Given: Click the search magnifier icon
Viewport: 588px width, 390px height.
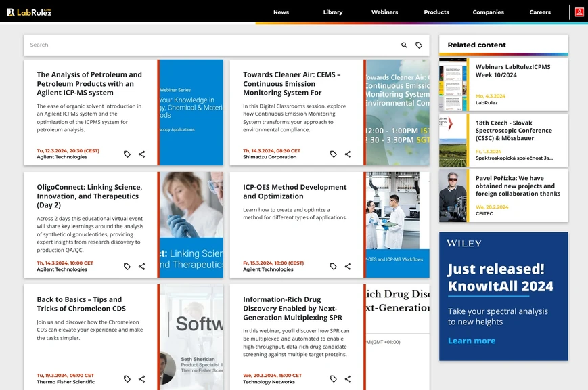Looking at the screenshot, I should pyautogui.click(x=404, y=45).
